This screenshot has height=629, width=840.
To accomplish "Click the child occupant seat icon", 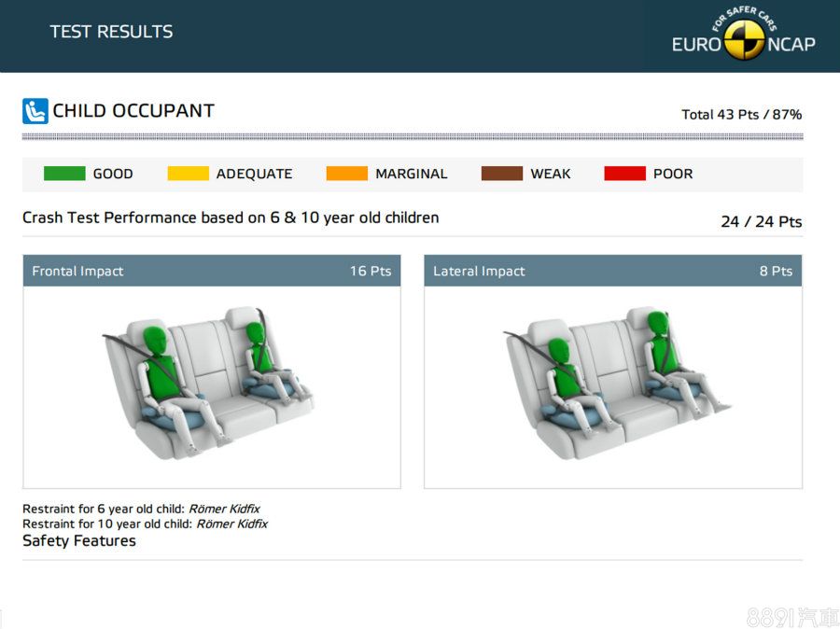I will (35, 111).
